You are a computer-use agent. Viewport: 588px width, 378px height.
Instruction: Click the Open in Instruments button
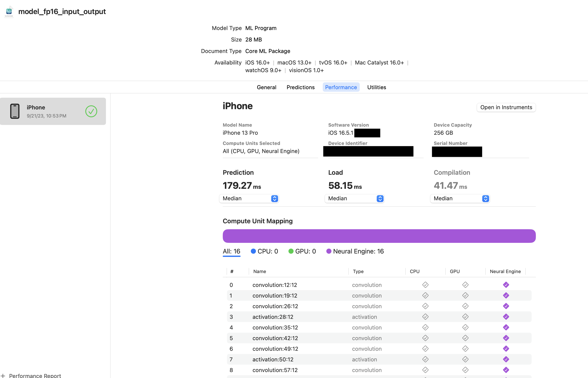(506, 107)
